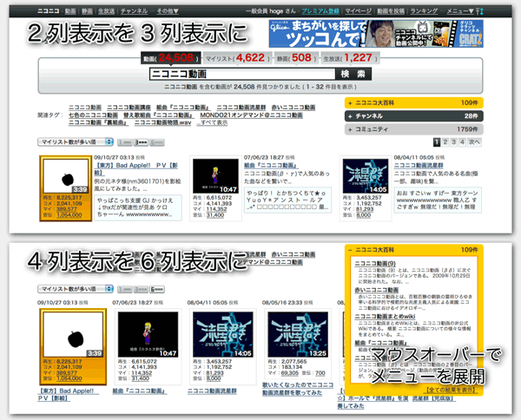The image size is (521, 420).
Task: Open 静画 in the top navigation
Action: tap(87, 11)
